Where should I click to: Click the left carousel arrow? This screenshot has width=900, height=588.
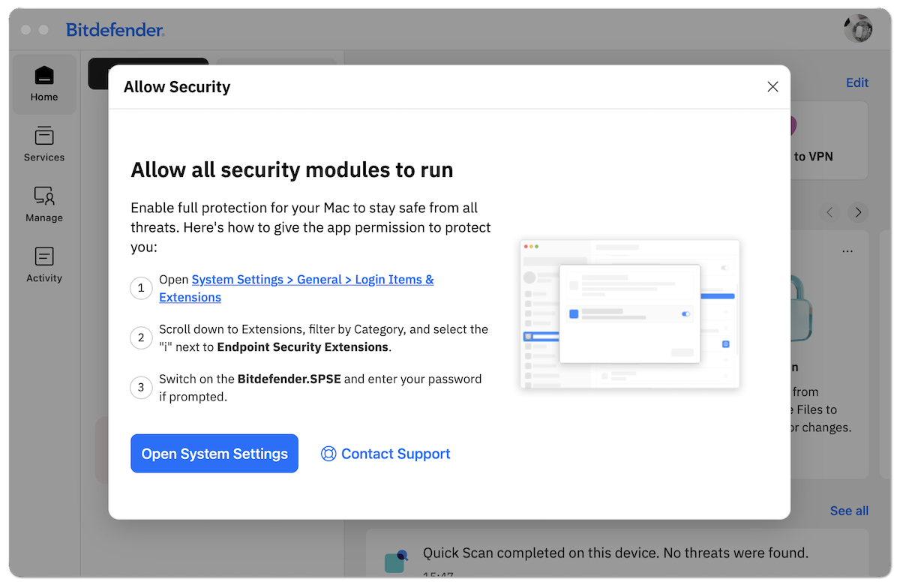[x=829, y=212]
